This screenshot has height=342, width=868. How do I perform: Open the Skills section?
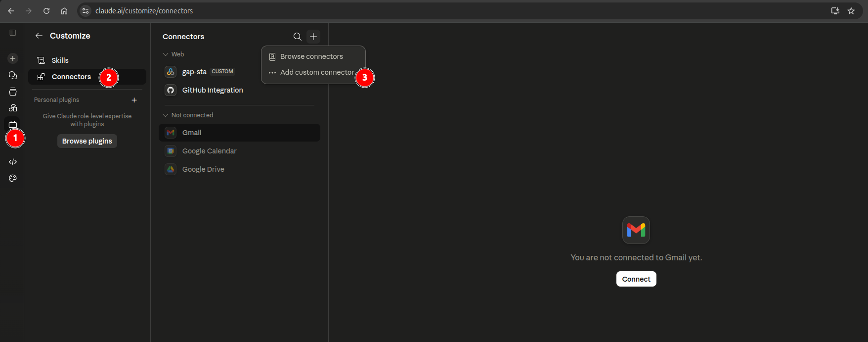(87, 60)
